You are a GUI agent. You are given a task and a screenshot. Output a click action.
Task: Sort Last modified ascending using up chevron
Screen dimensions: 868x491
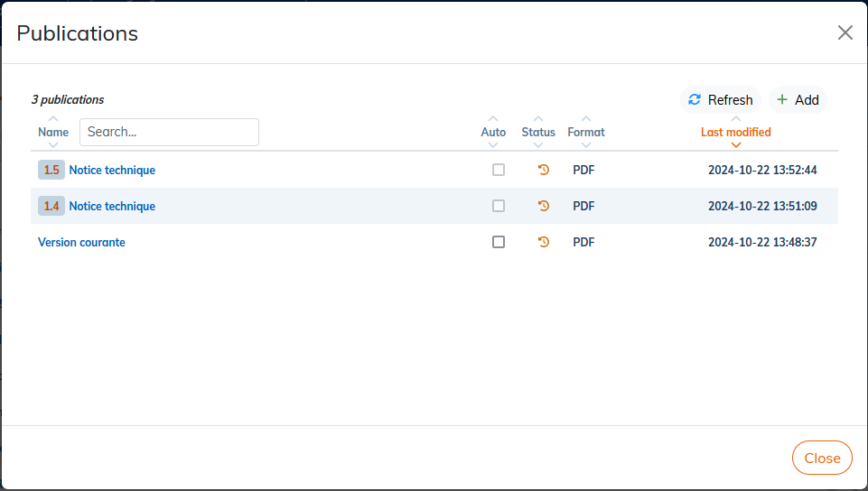736,119
